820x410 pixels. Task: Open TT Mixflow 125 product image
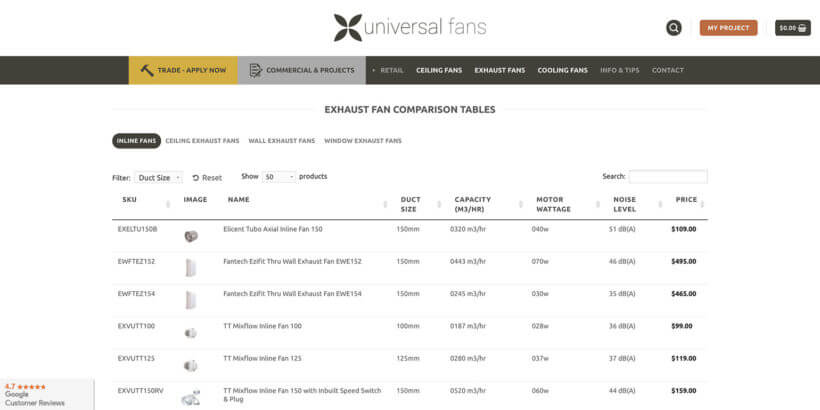click(191, 365)
